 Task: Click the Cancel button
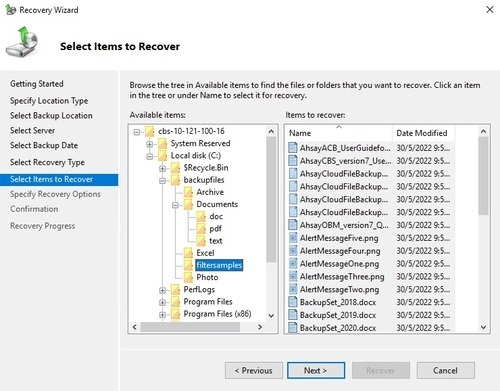(x=445, y=370)
